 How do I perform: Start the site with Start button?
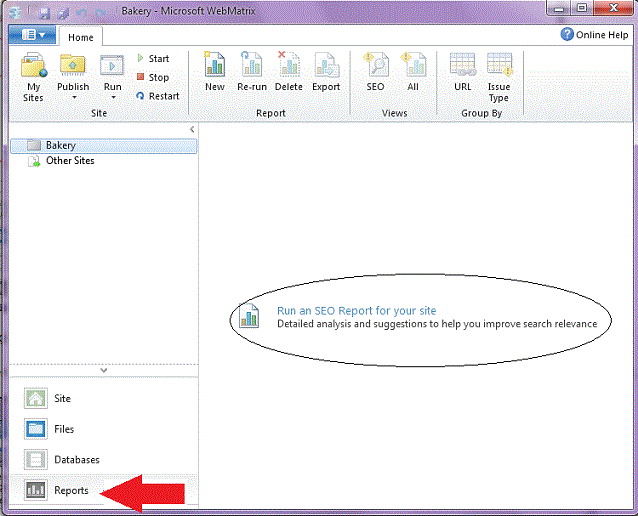pos(153,59)
